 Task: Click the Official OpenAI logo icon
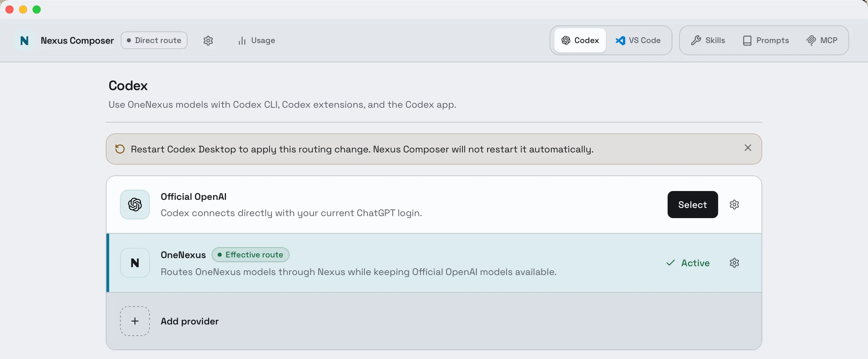point(135,205)
